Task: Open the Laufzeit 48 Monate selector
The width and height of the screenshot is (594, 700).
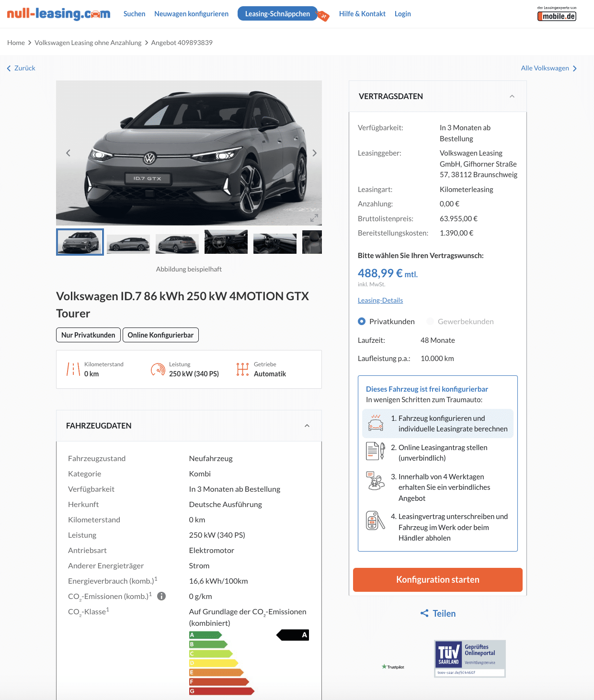Action: tap(438, 340)
